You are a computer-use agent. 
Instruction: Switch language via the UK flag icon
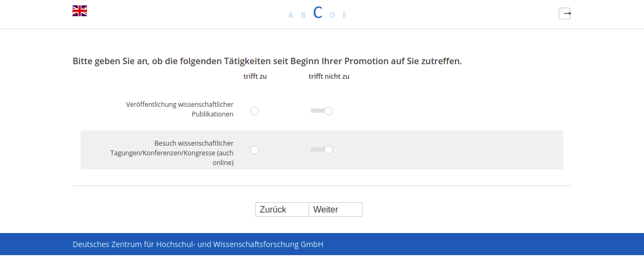pyautogui.click(x=79, y=11)
